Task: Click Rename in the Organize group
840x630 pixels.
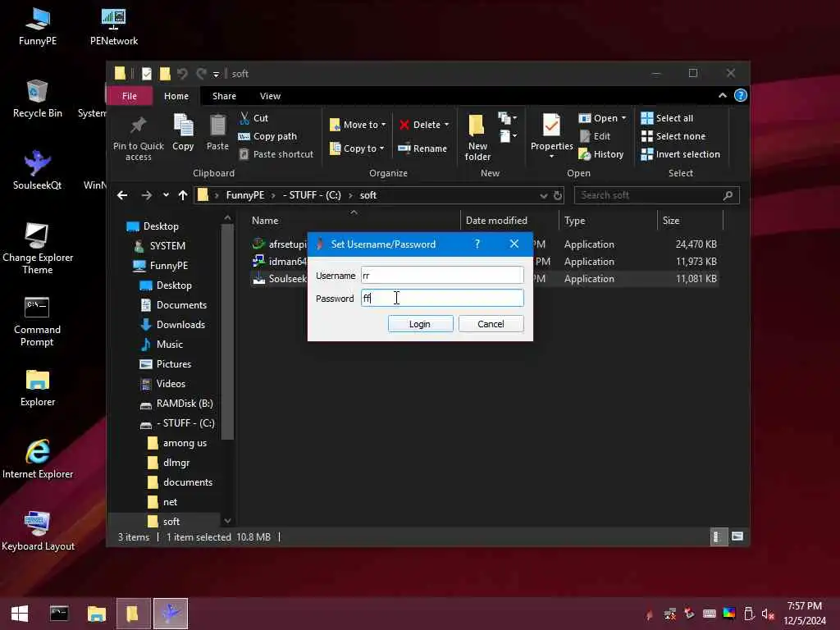Action: pyautogui.click(x=422, y=148)
